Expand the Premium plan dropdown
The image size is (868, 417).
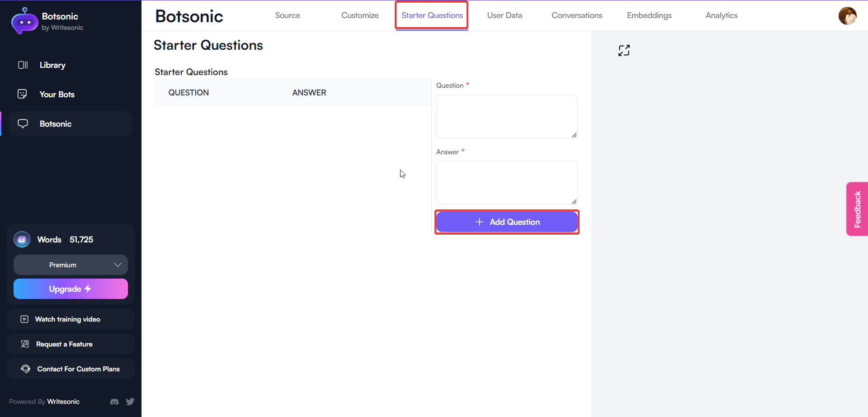pos(117,265)
